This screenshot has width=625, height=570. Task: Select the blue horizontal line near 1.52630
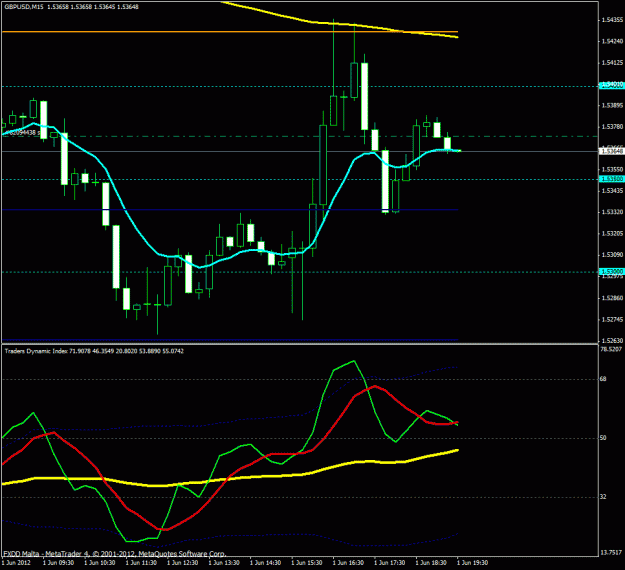tap(230, 340)
